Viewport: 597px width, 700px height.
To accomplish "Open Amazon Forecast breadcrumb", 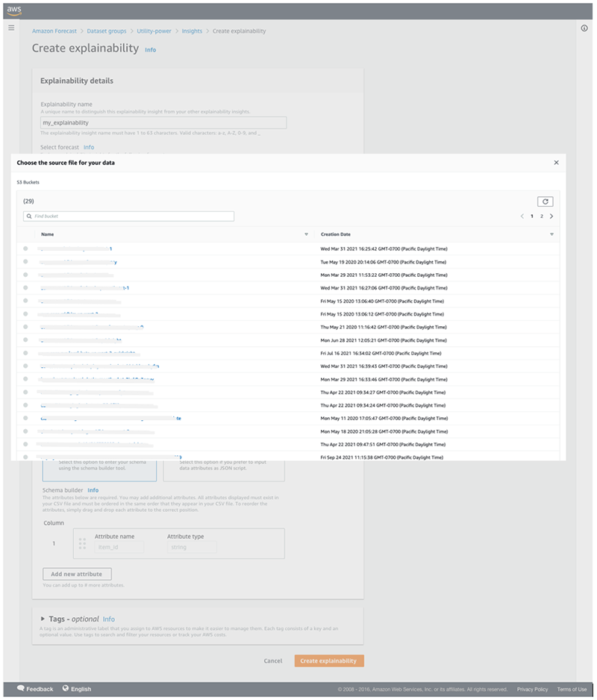I will (x=54, y=31).
